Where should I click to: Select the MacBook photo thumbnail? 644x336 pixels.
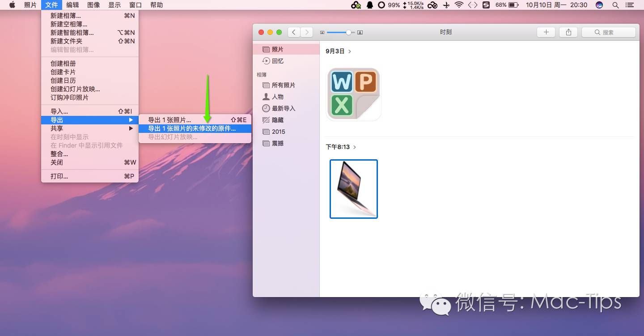coord(354,189)
